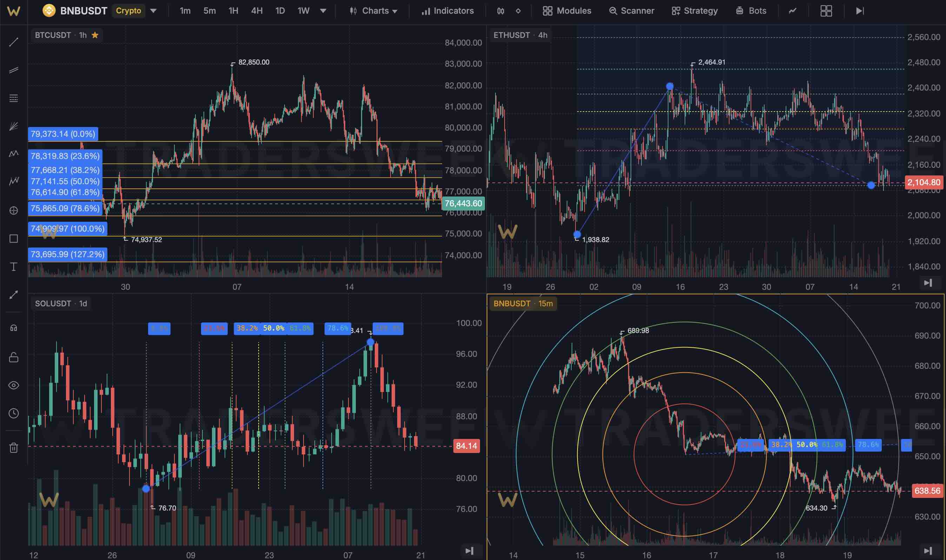The image size is (946, 560).
Task: Select the rectangle shape tool
Action: tap(14, 239)
